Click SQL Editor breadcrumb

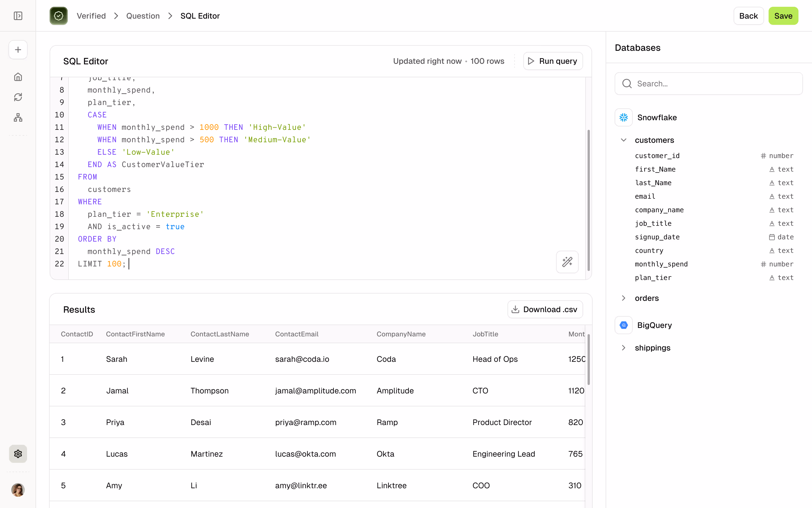click(200, 16)
